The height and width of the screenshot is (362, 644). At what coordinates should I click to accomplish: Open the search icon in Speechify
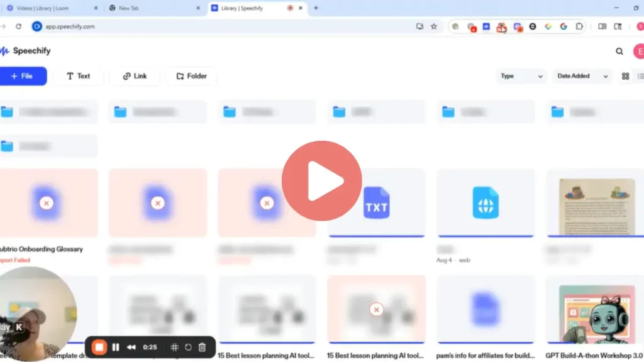619,51
